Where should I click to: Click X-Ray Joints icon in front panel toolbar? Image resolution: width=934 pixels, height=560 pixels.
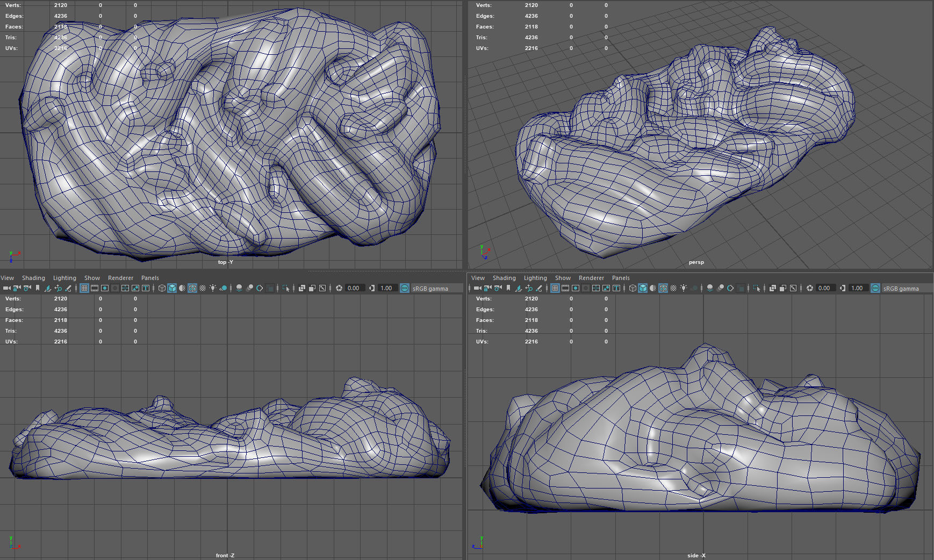(x=322, y=288)
